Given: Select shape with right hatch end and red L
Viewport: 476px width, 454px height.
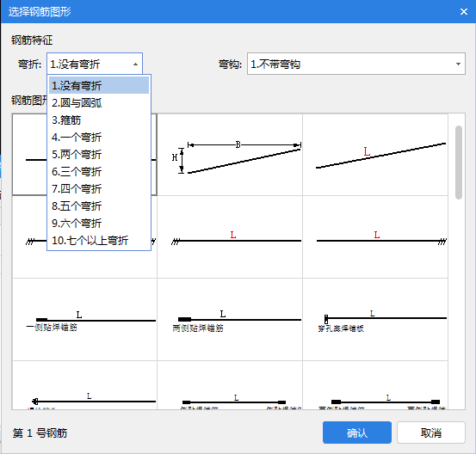Looking at the screenshot, I should pyautogui.click(x=375, y=236).
